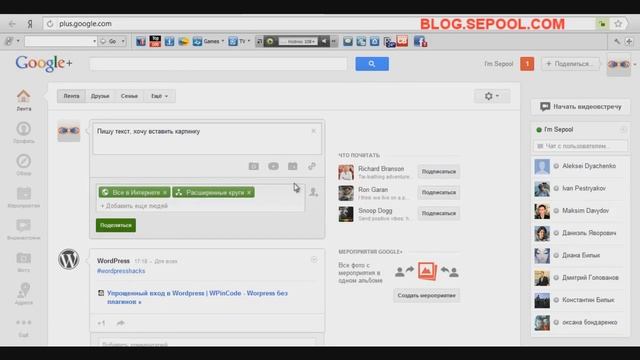The image size is (640, 360).
Task: Click 'Создать мероприятие' button
Action: 427,296
